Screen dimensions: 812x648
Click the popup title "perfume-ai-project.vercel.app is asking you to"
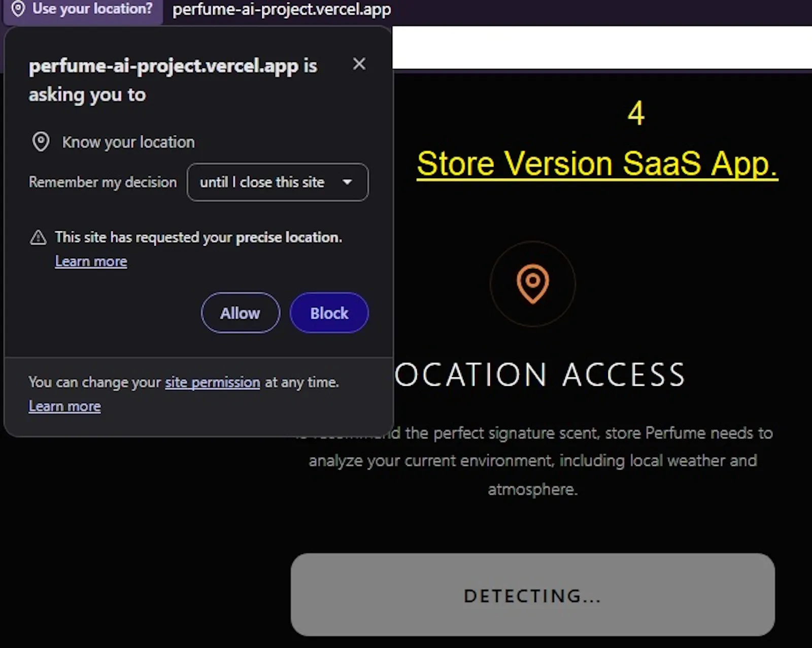tap(173, 80)
